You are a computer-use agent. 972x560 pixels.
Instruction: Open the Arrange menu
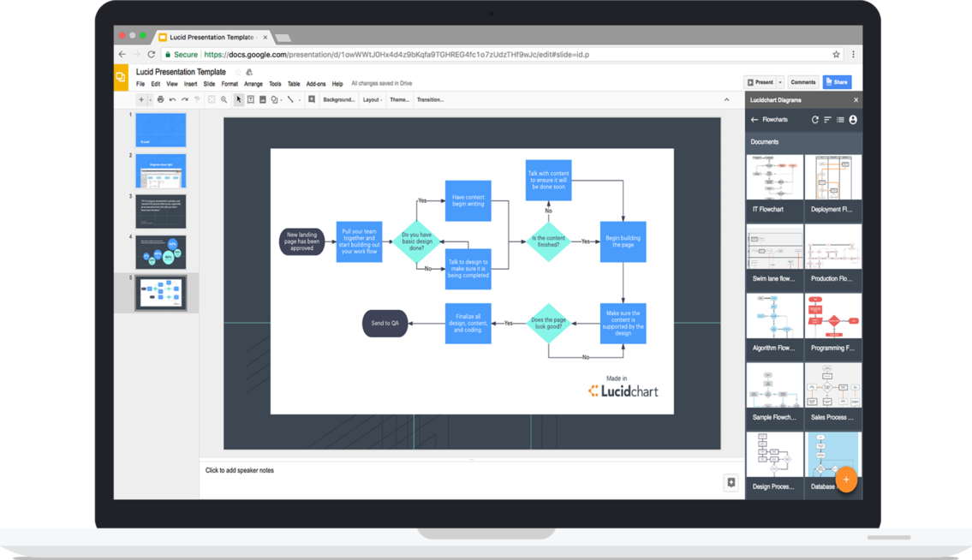[253, 84]
